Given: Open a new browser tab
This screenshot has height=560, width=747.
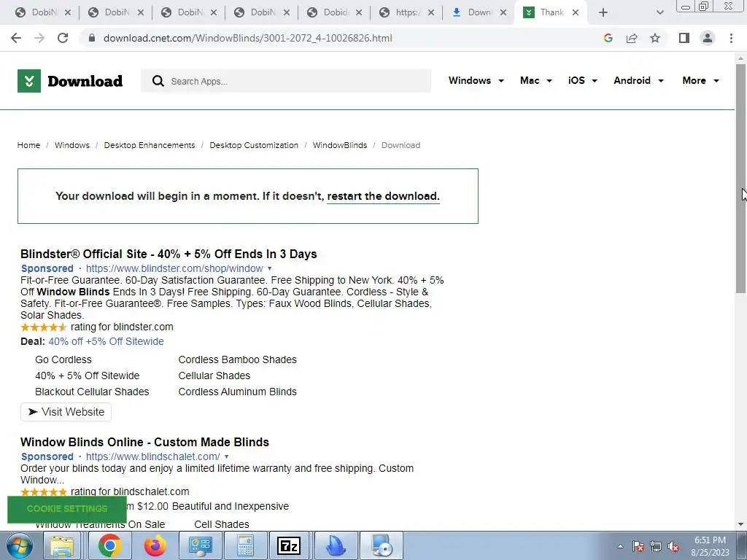Looking at the screenshot, I should [x=603, y=13].
